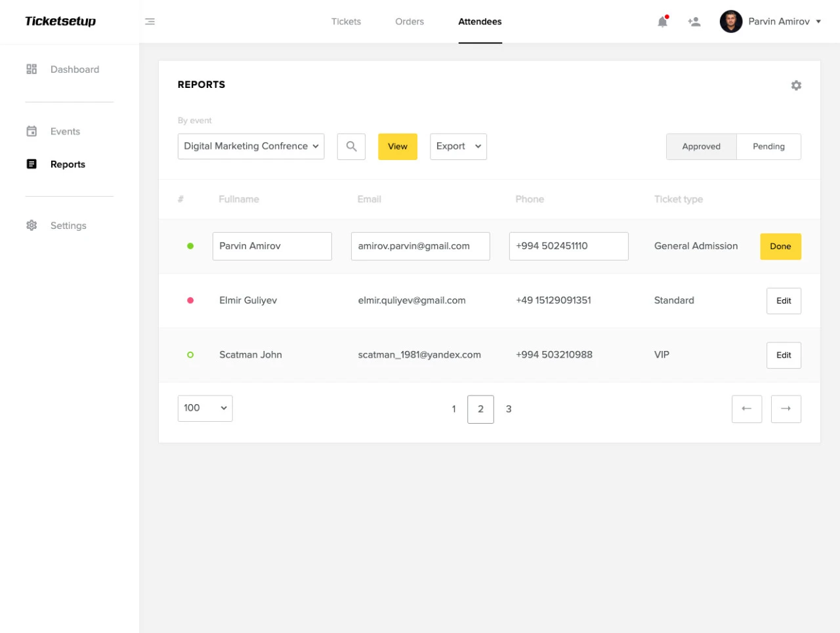Click Edit next to Elmir Guliyev
The height and width of the screenshot is (633, 840).
coord(784,300)
